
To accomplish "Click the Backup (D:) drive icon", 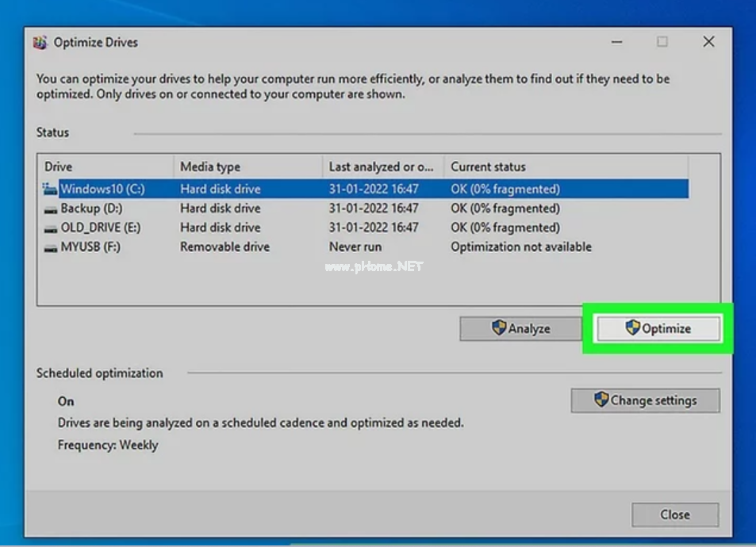I will [x=50, y=208].
